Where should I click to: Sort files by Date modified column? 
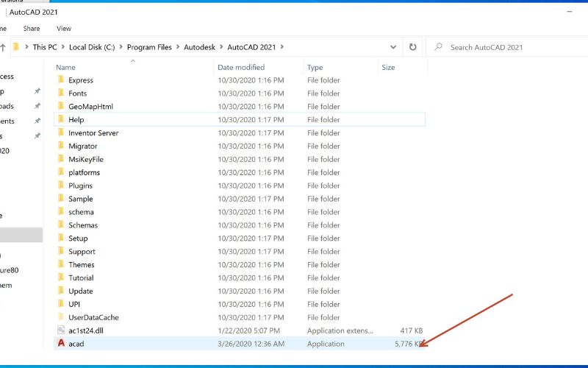[x=241, y=68]
